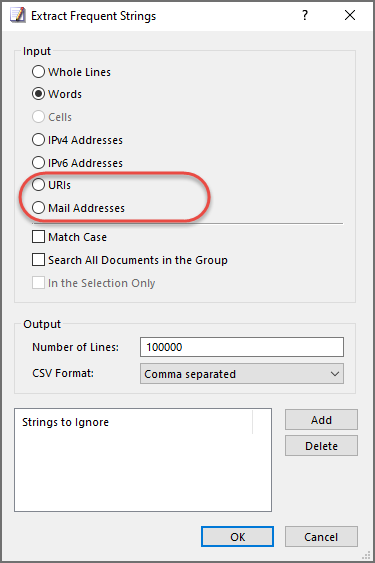Close the Extract Frequent Strings dialog
This screenshot has width=375, height=563.
point(349,15)
